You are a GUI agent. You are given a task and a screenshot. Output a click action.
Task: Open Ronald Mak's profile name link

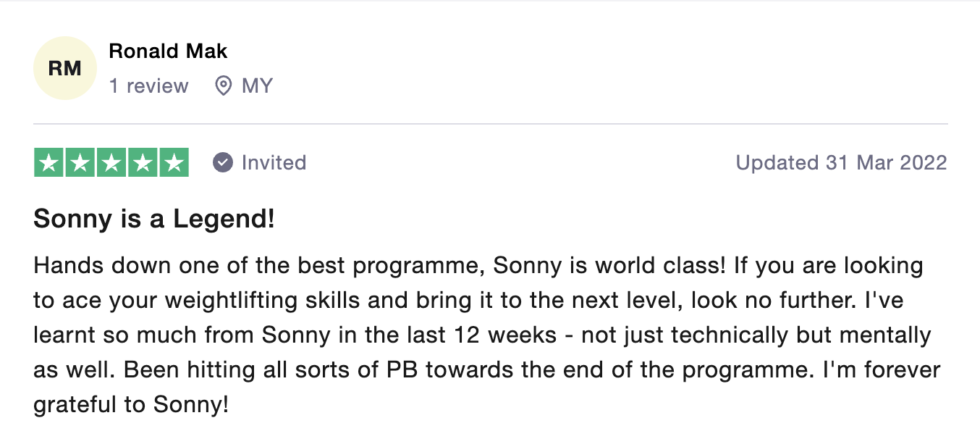point(168,51)
